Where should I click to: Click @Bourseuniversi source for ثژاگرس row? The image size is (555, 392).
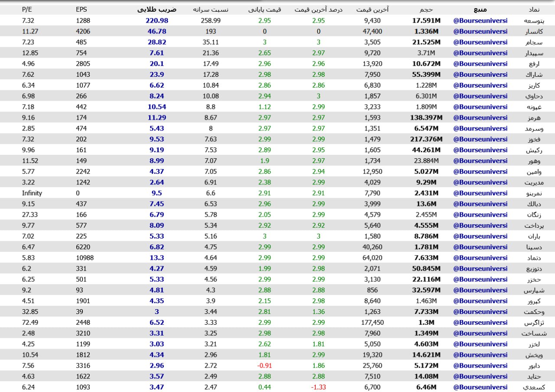pos(480,323)
